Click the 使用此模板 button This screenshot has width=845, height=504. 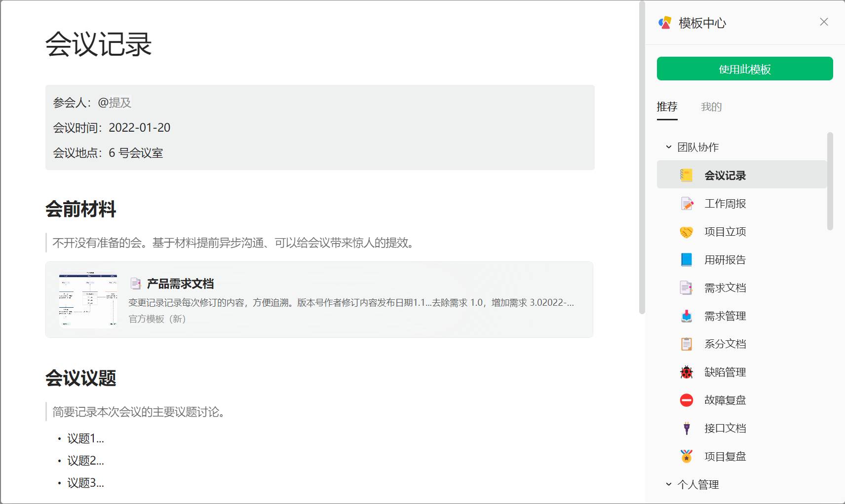(x=745, y=69)
